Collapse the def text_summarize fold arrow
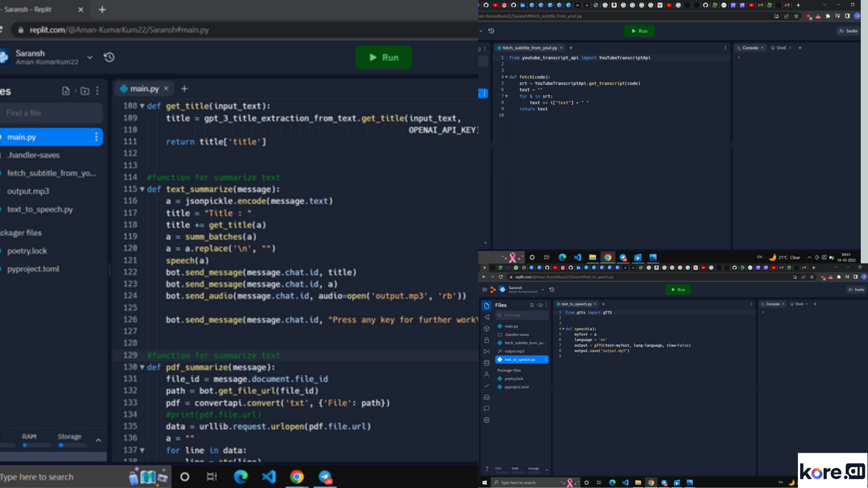868x488 pixels. (x=142, y=189)
